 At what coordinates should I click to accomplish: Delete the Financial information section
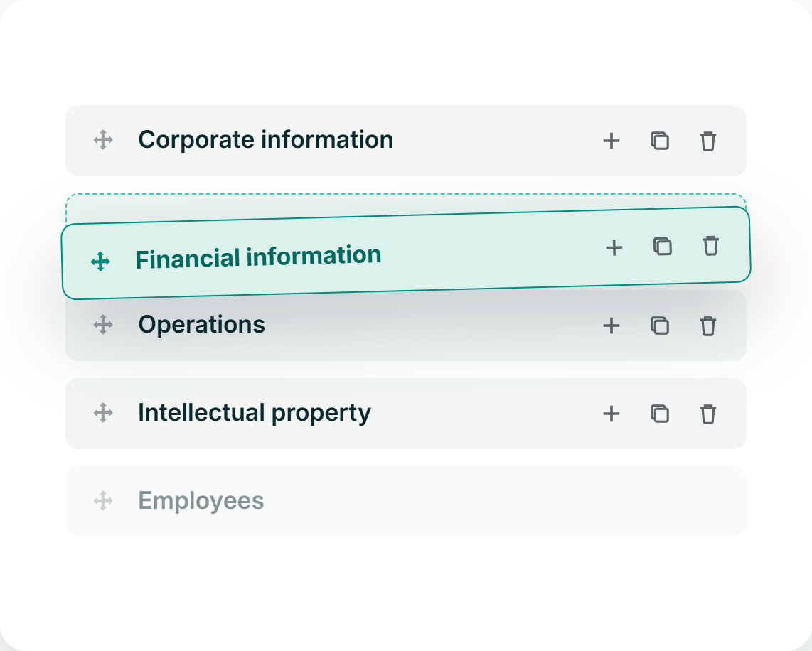point(710,245)
